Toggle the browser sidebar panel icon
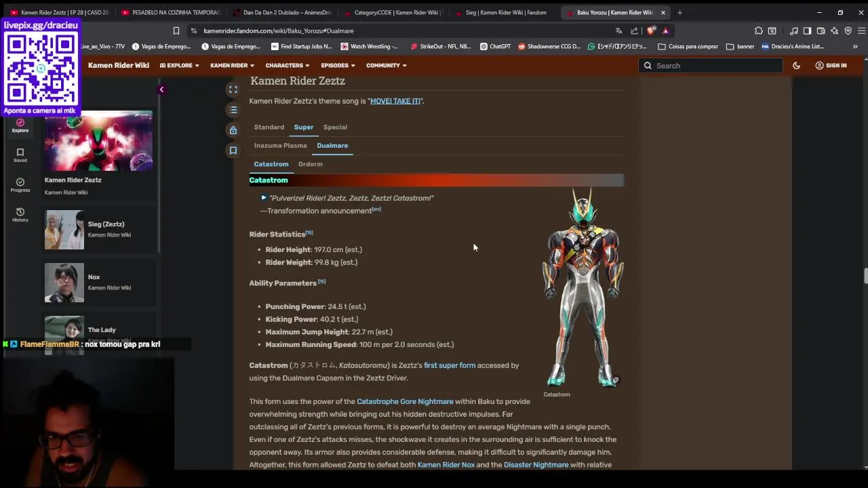The width and height of the screenshot is (868, 488). (x=807, y=30)
